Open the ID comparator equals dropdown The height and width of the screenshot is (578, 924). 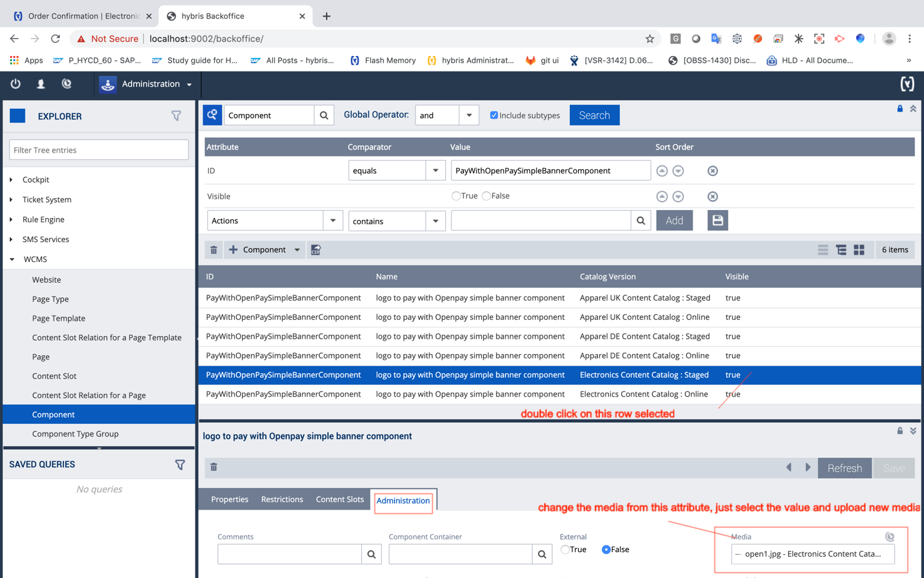tap(435, 171)
